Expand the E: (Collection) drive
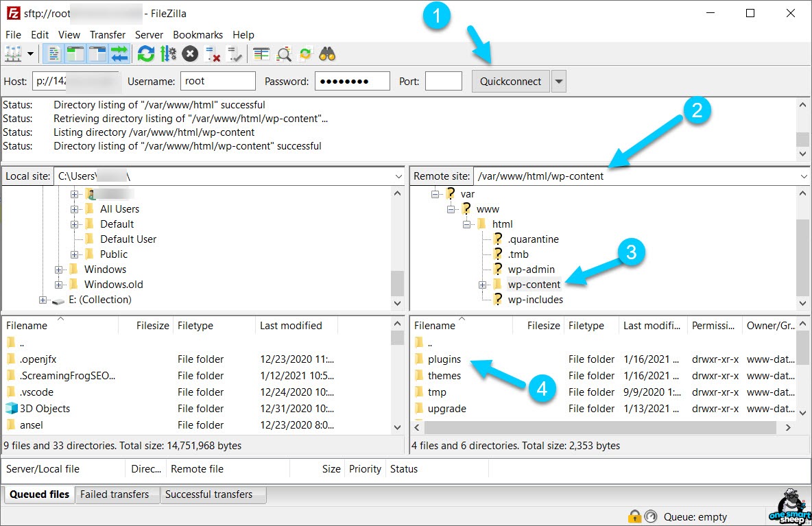 click(43, 300)
